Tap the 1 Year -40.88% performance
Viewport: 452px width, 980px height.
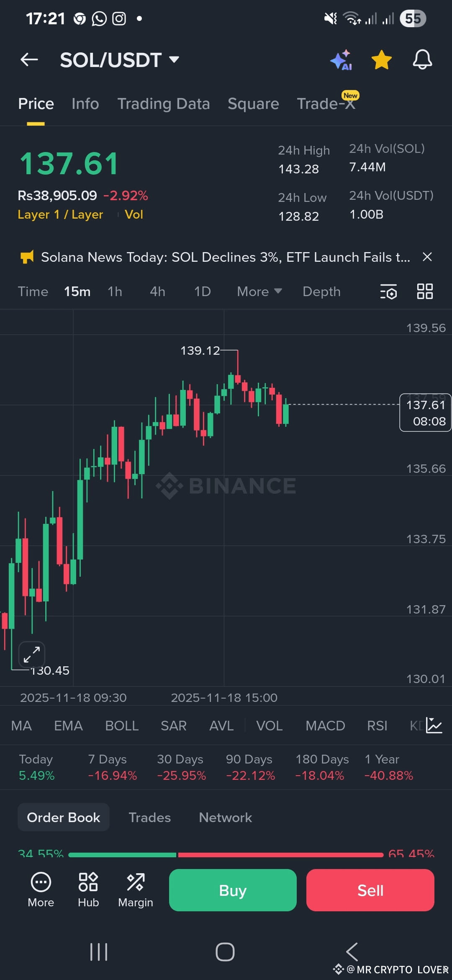(x=389, y=767)
